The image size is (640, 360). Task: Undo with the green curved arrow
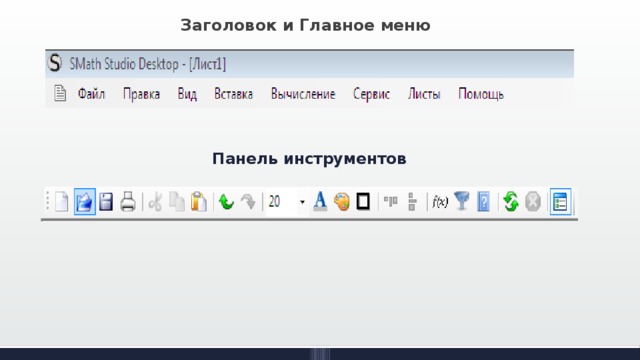click(226, 202)
